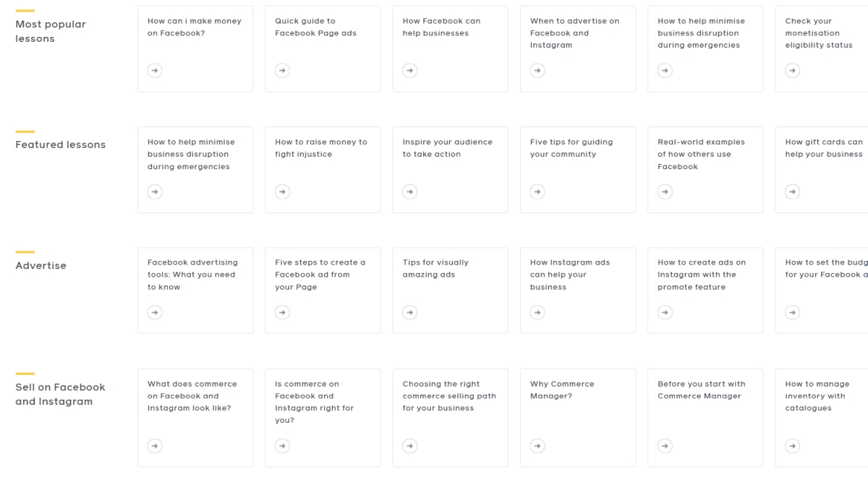Select 'Choosing the right commerce selling path' lesson

[450, 396]
